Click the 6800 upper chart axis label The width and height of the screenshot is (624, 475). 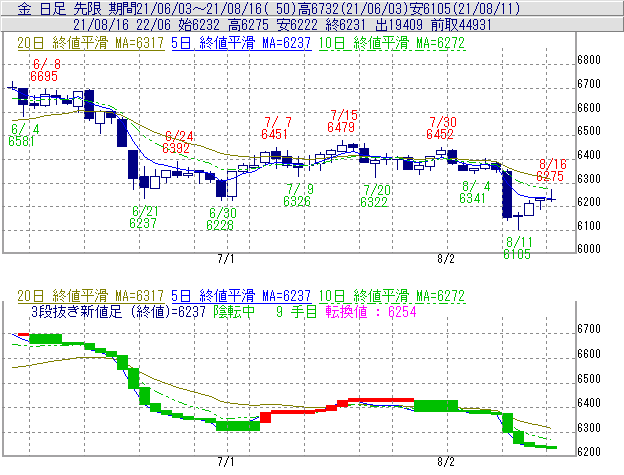[589, 60]
